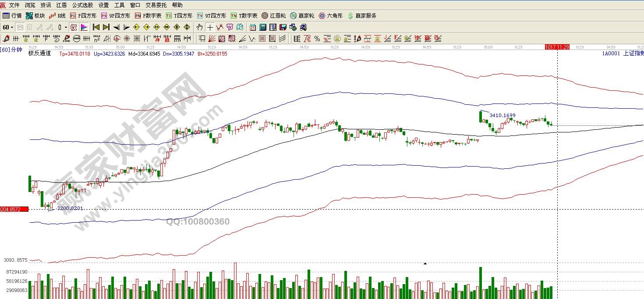Viewport: 644px width, 299px height.
Task: Click the red 1017 11:29 time marker
Action: pyautogui.click(x=557, y=47)
